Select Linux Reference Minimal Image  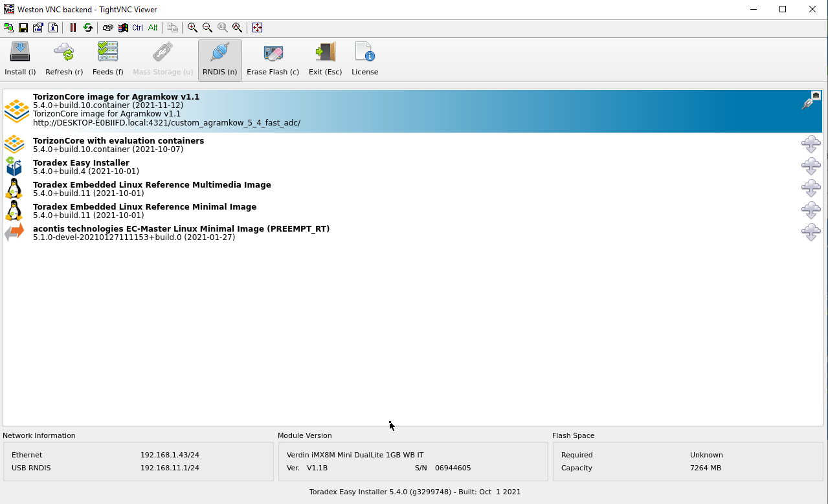click(x=412, y=210)
